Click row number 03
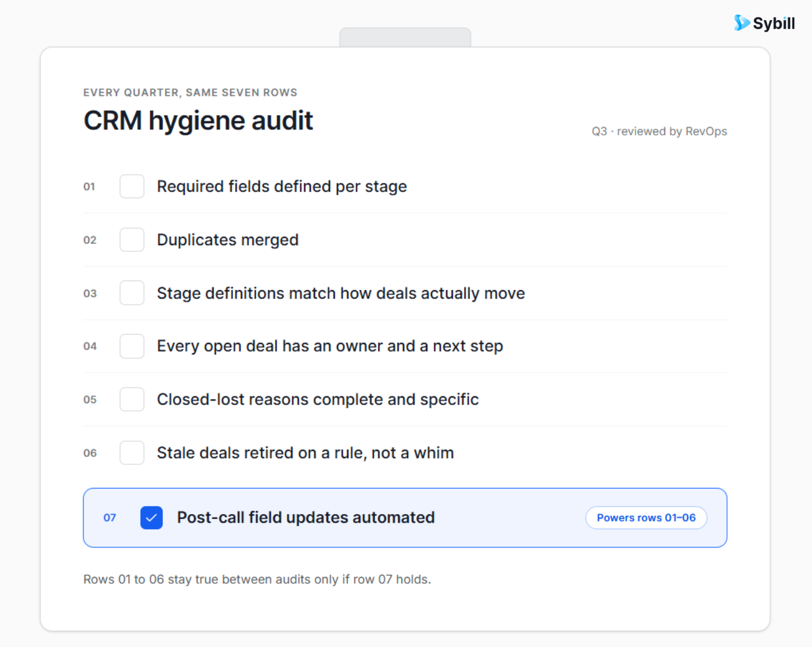Image resolution: width=812 pixels, height=647 pixels. click(90, 293)
